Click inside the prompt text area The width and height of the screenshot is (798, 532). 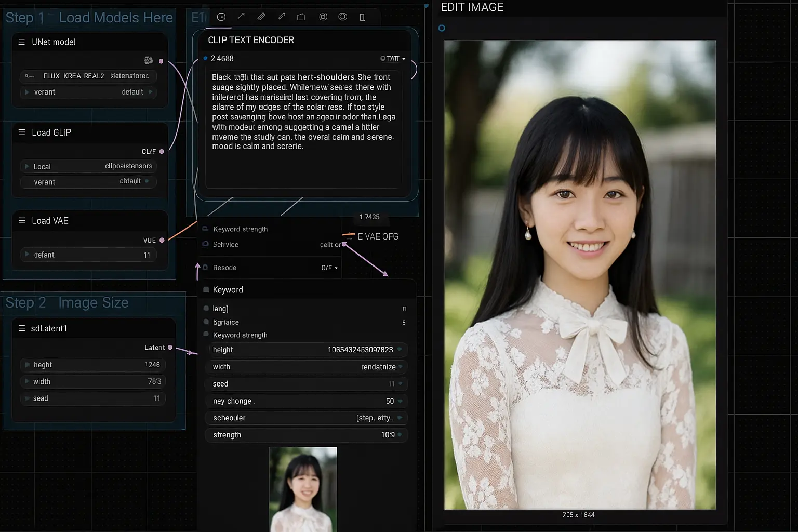(303, 129)
